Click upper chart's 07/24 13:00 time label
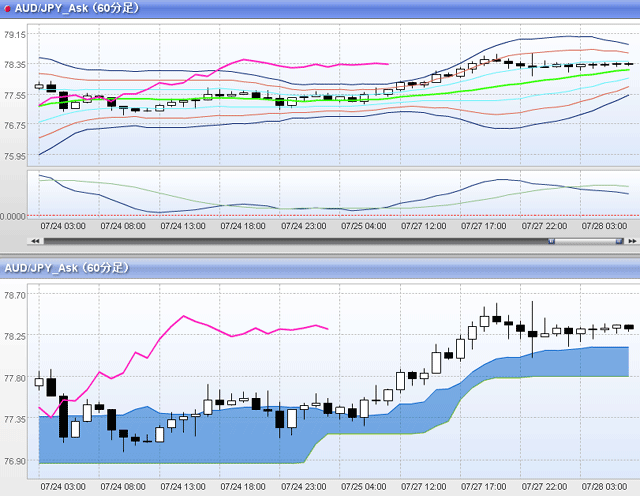 point(183,226)
